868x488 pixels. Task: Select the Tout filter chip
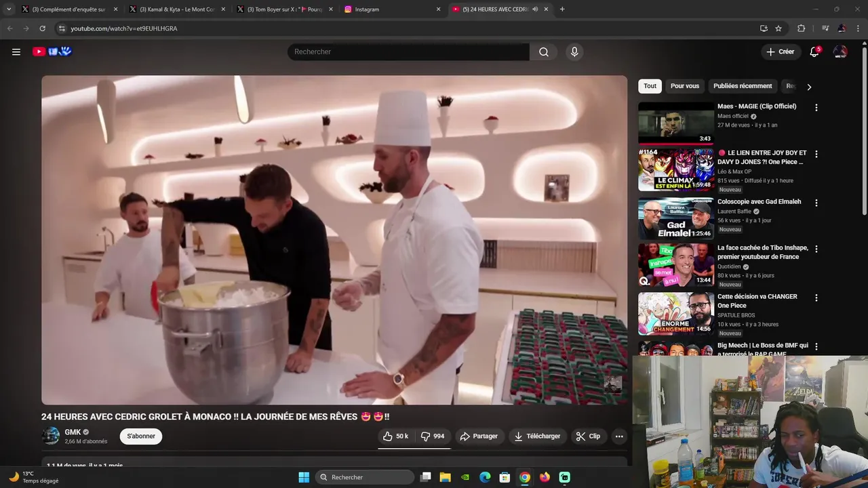[x=650, y=86]
